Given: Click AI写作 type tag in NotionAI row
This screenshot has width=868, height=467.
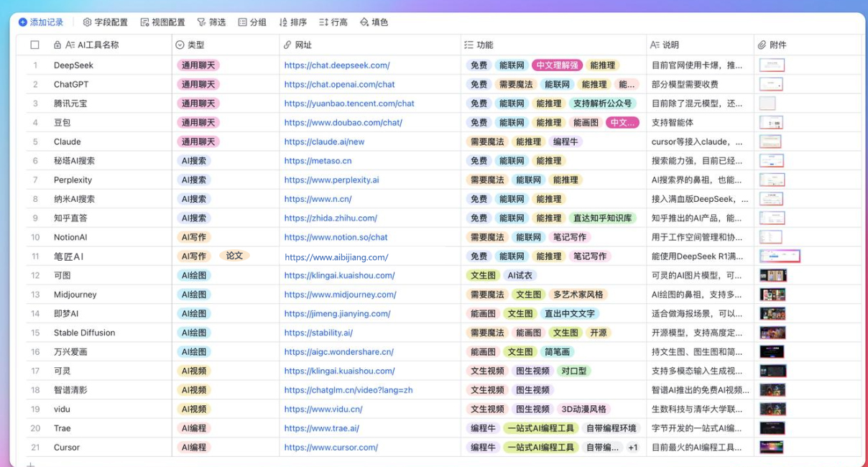Looking at the screenshot, I should point(194,237).
